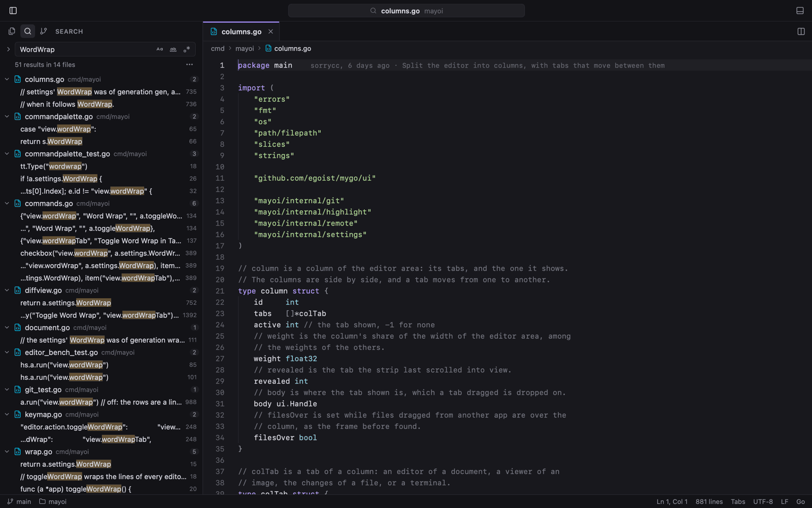Toggle the bottom panel icon in title bar
The height and width of the screenshot is (508, 812).
coord(800,11)
